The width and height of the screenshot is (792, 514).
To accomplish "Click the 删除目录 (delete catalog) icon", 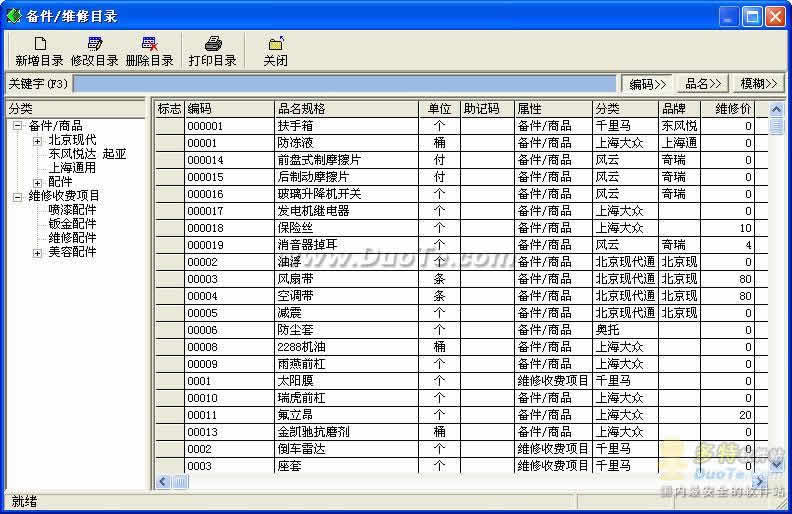I will [150, 44].
